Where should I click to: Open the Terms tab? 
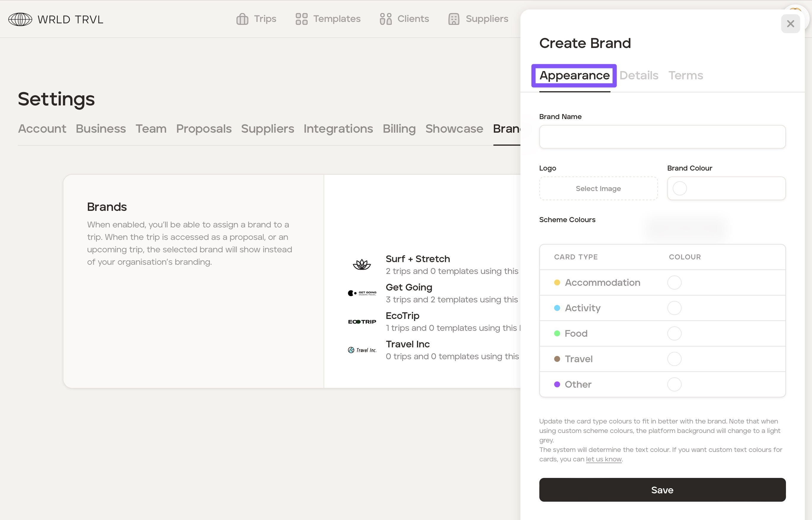tap(685, 75)
